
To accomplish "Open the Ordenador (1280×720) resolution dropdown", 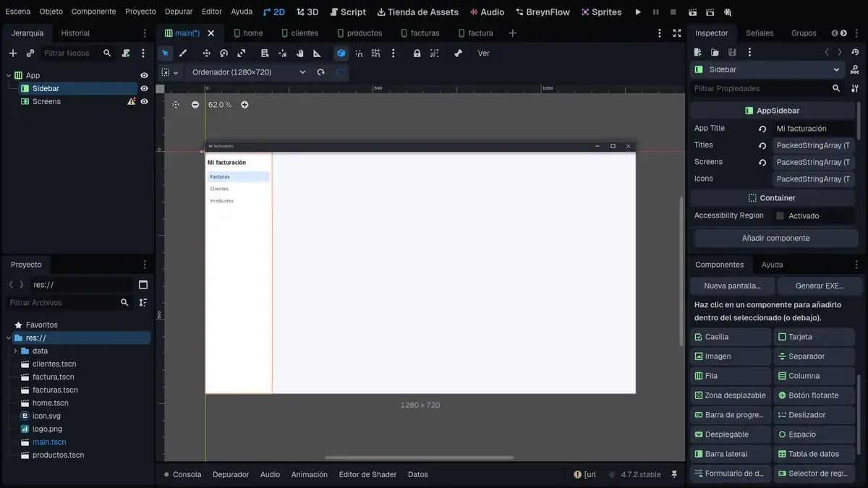I will pos(248,72).
